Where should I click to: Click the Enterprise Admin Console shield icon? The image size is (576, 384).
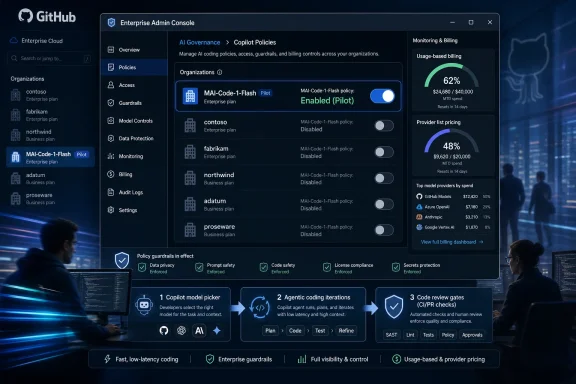point(111,22)
